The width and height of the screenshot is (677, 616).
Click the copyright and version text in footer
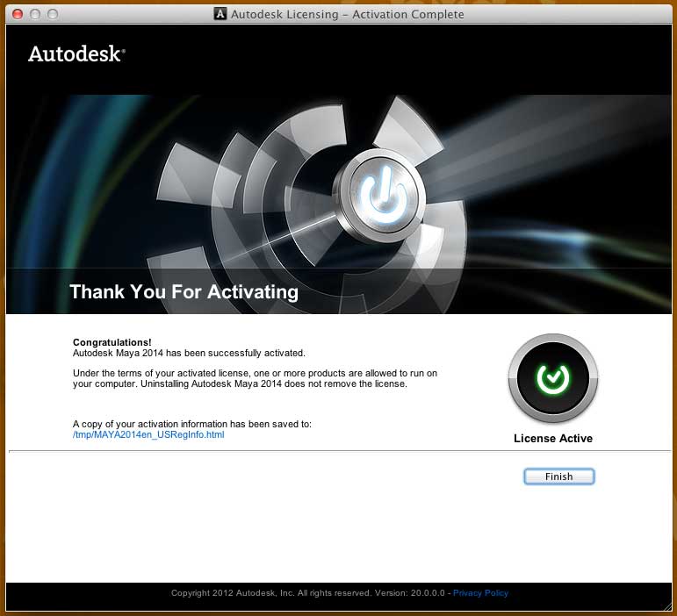[x=308, y=592]
